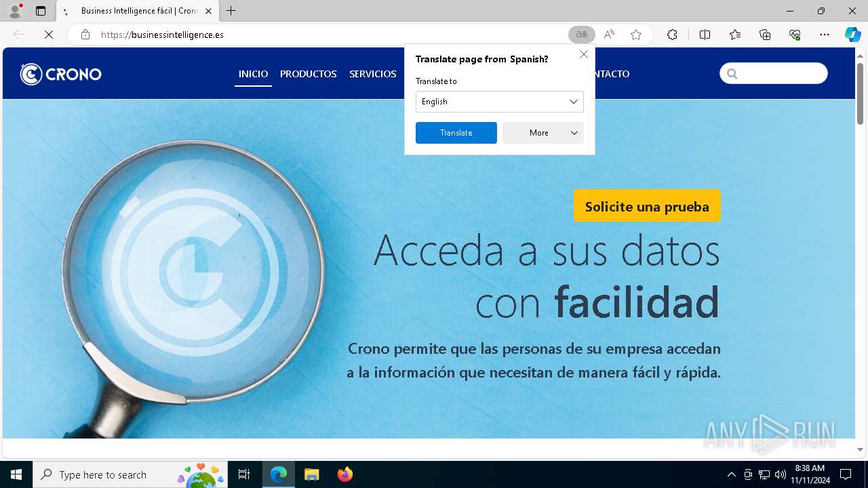
Task: Close the translate popup
Action: click(x=584, y=54)
